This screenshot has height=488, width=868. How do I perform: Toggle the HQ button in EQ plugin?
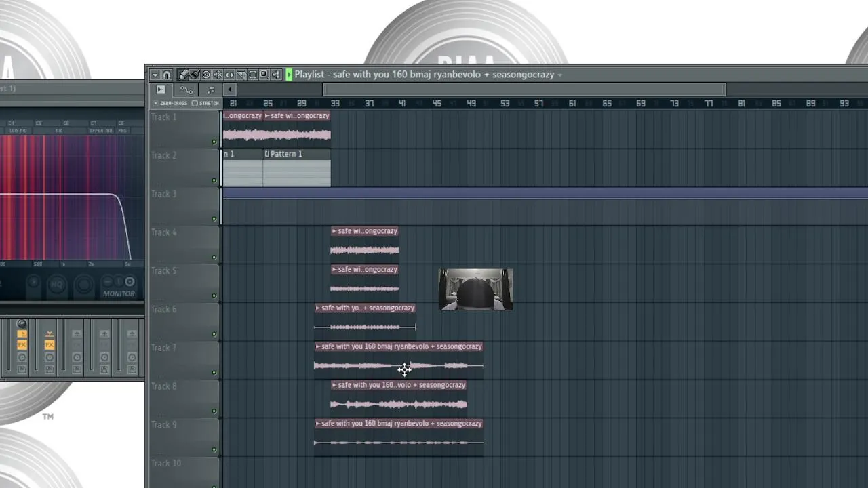(x=57, y=285)
